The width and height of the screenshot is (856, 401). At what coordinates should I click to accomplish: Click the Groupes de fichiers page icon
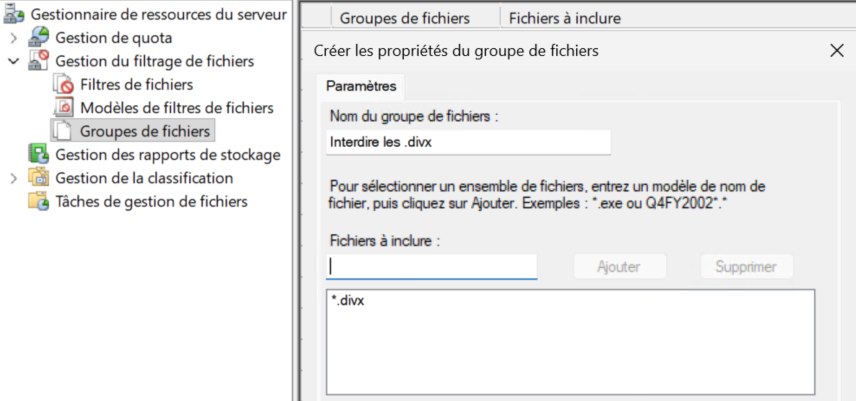tap(63, 131)
